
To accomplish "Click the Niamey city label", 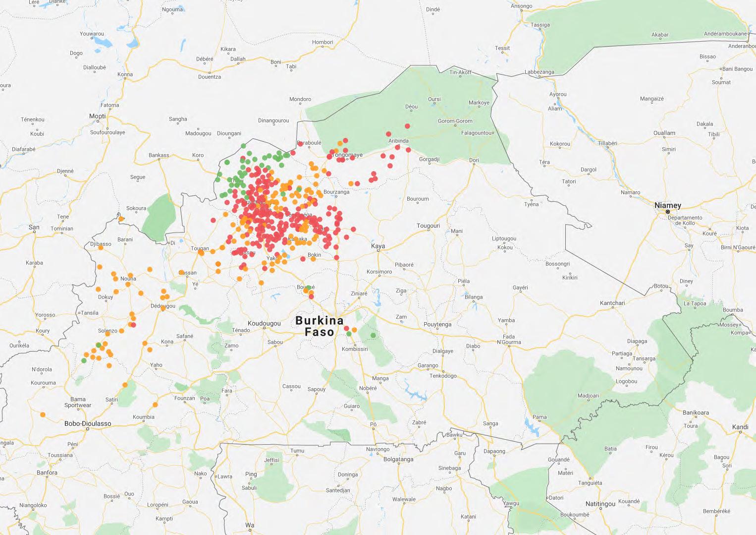I will pyautogui.click(x=667, y=205).
